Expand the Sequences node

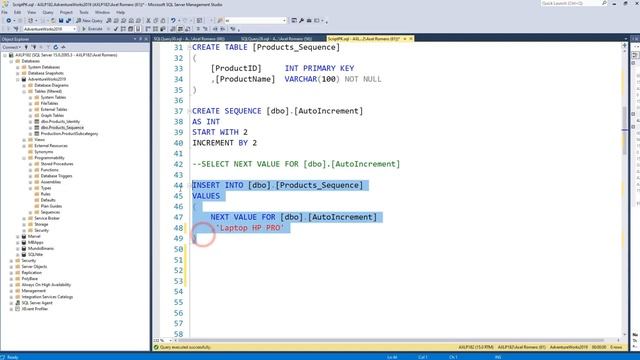pos(31,212)
